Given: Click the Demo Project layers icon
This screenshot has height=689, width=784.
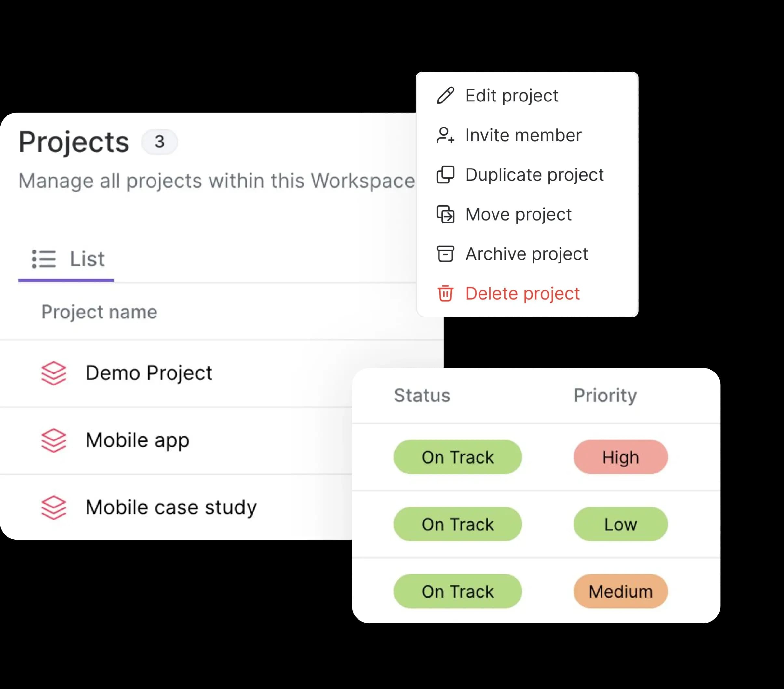Looking at the screenshot, I should 54,373.
